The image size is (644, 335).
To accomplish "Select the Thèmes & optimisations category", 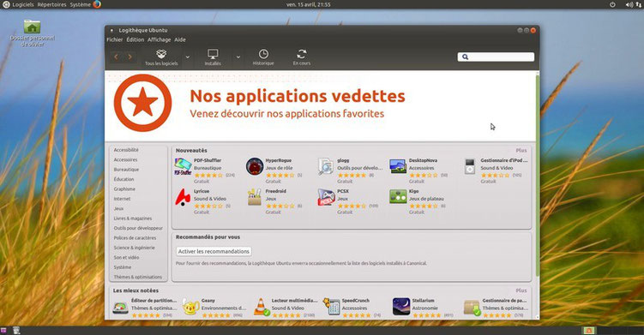I will point(137,277).
